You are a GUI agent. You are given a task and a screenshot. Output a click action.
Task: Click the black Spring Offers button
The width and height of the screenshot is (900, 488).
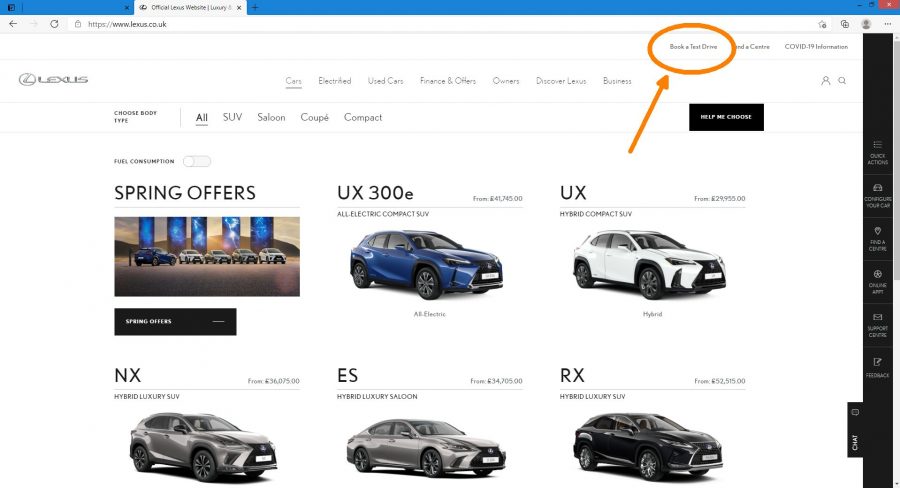click(x=175, y=322)
